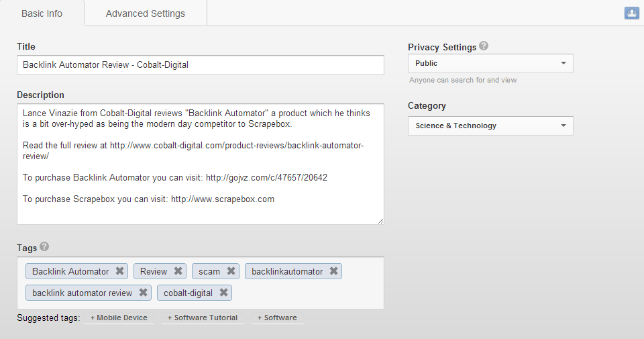Viewport: 644px width, 339px height.
Task: Click into the Title input field
Action: tap(201, 65)
